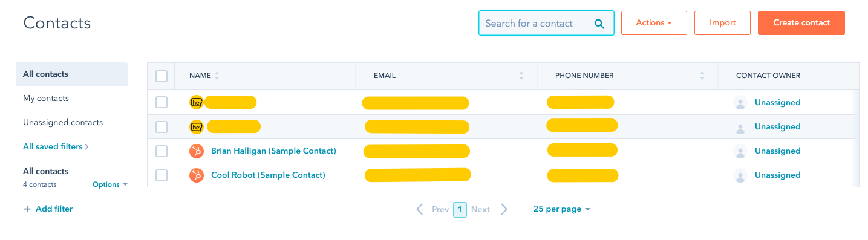Go to next page with right chevron
The image size is (868, 240).
pos(504,209)
